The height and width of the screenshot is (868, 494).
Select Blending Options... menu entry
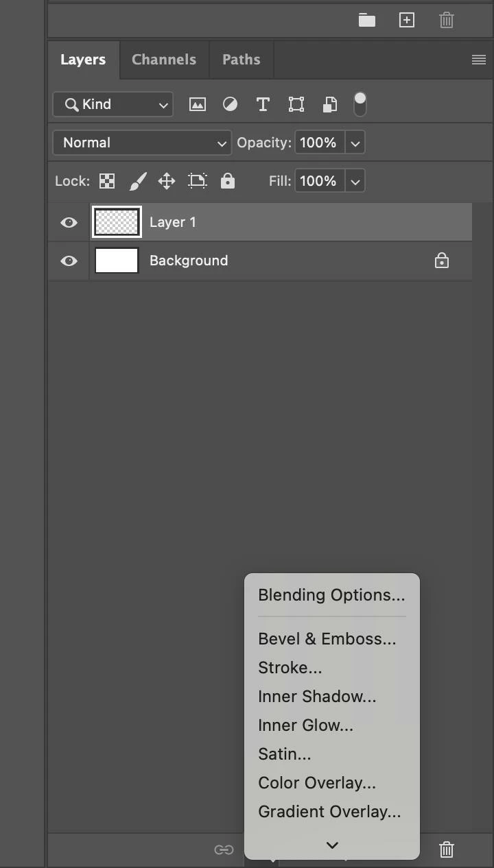pyautogui.click(x=331, y=595)
